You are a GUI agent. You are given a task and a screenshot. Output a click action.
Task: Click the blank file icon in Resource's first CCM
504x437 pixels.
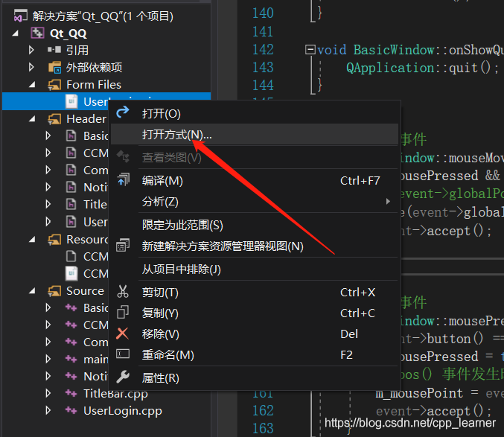(x=71, y=256)
